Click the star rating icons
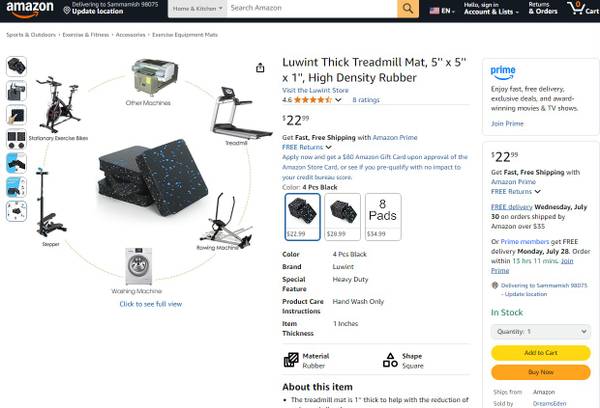The width and height of the screenshot is (600, 408). 313,100
